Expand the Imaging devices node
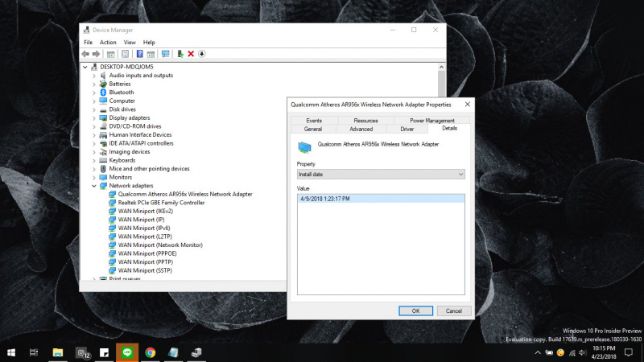644x362 pixels. [x=94, y=152]
